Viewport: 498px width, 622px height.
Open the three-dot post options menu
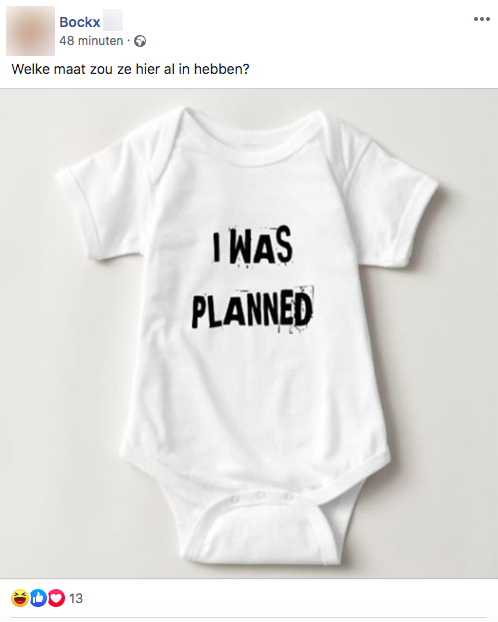(481, 19)
